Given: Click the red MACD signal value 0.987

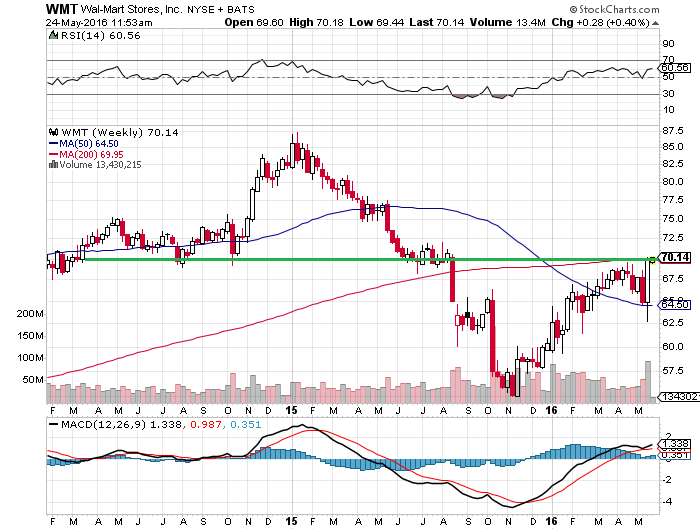Looking at the screenshot, I should point(206,425).
